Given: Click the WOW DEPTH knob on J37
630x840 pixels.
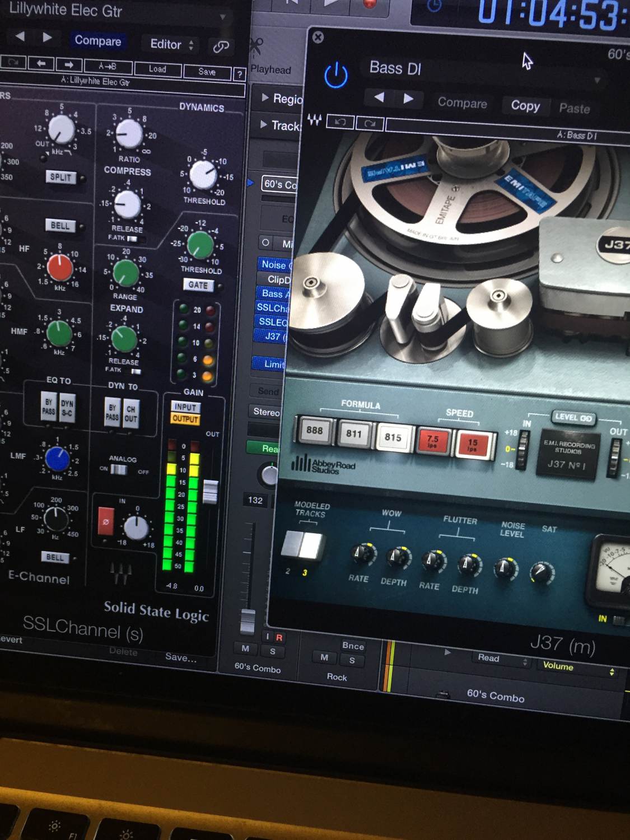Looking at the screenshot, I should click(x=399, y=557).
